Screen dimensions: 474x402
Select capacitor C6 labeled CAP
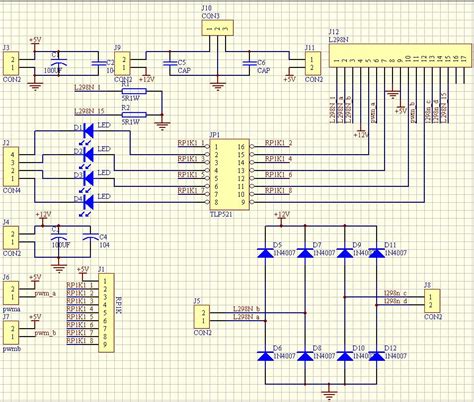[249, 63]
